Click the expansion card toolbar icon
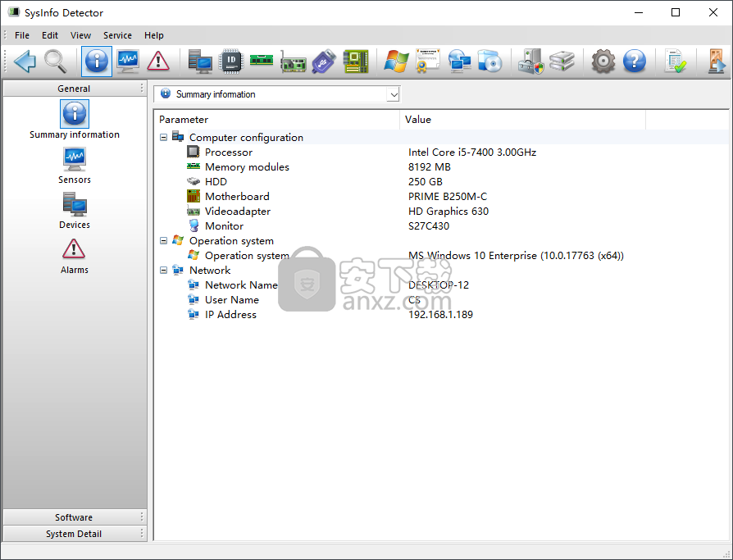 tap(293, 62)
